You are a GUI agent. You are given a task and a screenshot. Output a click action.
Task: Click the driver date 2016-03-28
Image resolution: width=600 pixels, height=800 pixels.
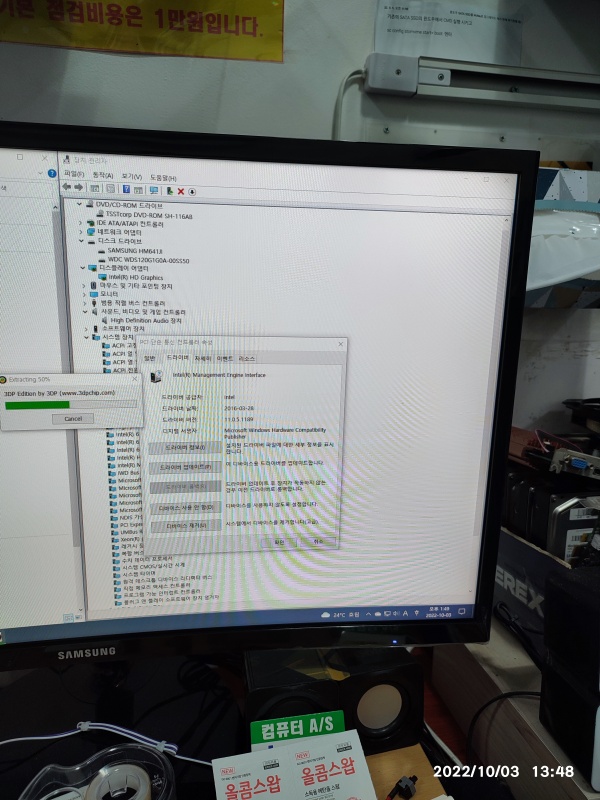[239, 408]
